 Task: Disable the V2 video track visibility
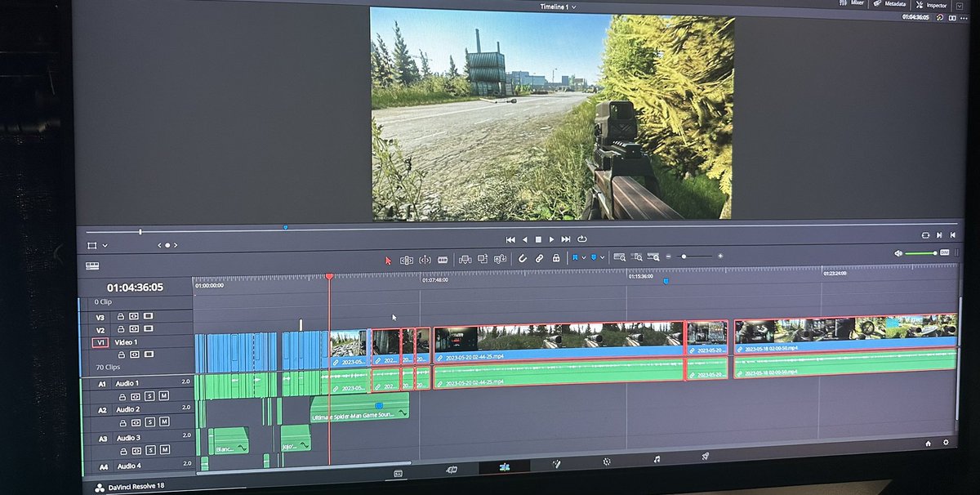(148, 329)
